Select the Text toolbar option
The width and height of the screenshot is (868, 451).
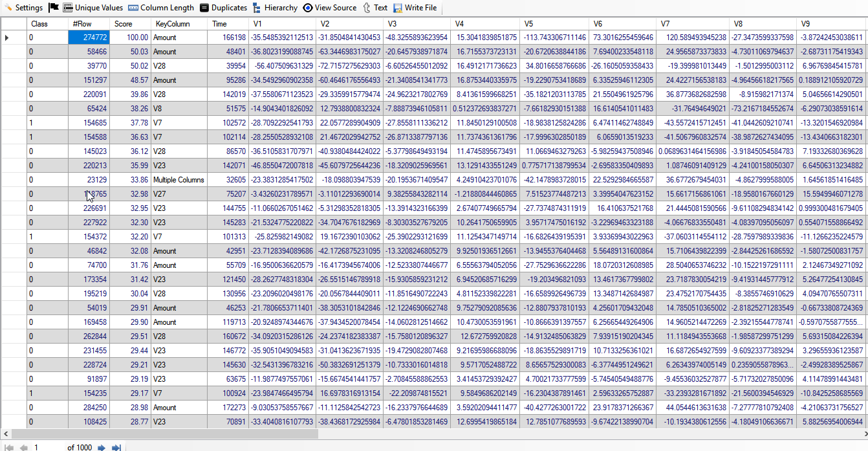point(375,8)
